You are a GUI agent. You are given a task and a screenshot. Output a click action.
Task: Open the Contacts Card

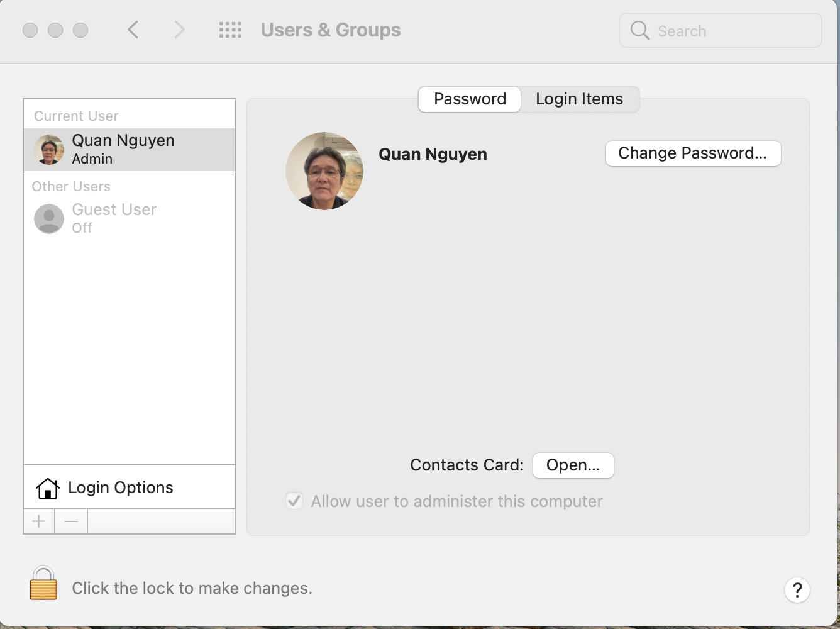(x=573, y=465)
